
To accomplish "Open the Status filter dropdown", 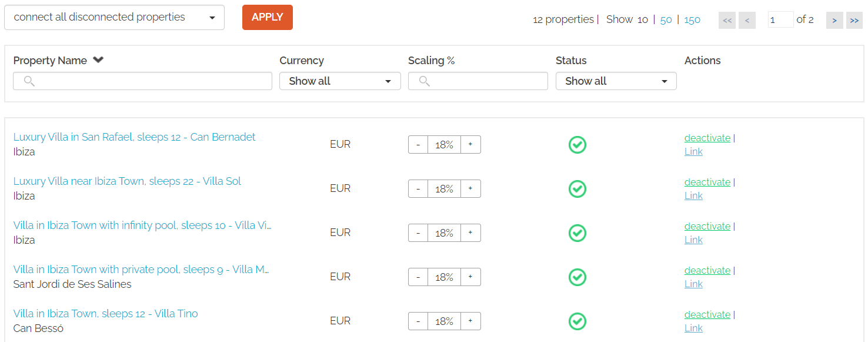I will click(616, 81).
